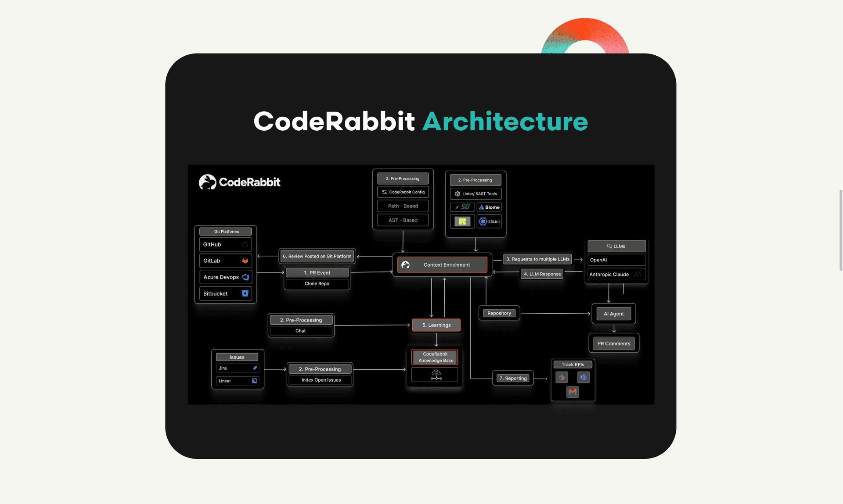
Task: Click the purple ESLint hexagon icon
Action: tap(483, 222)
